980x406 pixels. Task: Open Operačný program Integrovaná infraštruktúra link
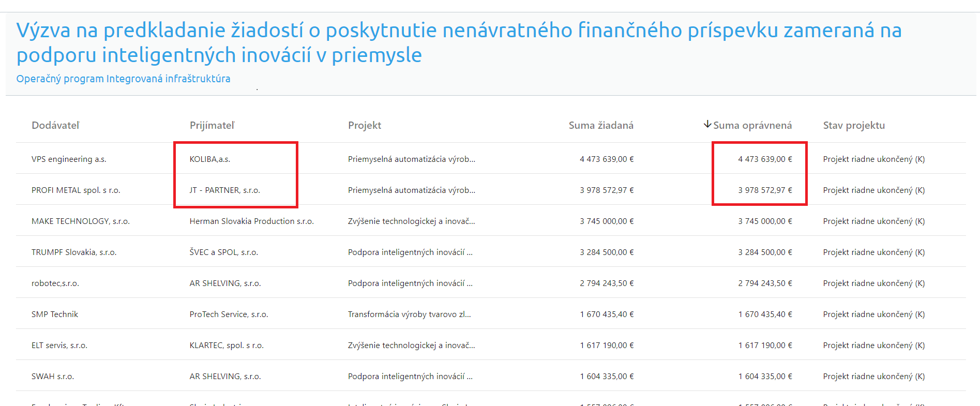click(x=123, y=79)
